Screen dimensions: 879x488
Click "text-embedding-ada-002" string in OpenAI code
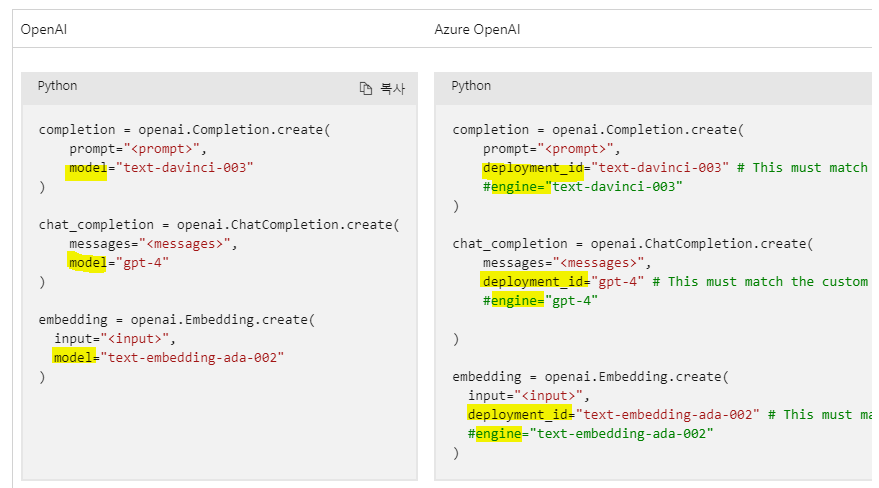[x=192, y=357]
